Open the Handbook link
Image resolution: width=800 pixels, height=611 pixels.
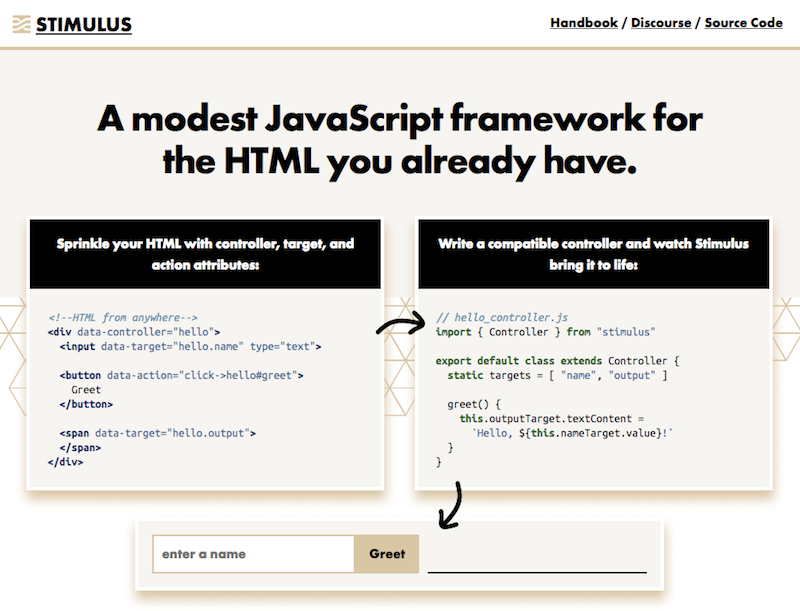pyautogui.click(x=583, y=22)
